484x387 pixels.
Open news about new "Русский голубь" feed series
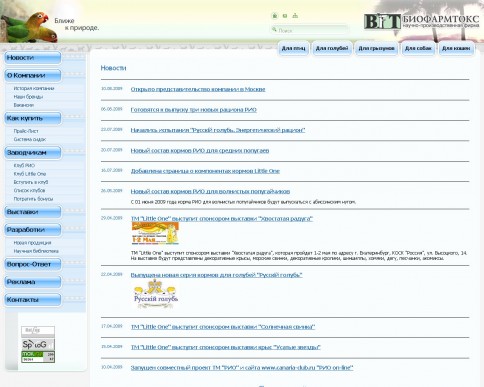pos(216,275)
